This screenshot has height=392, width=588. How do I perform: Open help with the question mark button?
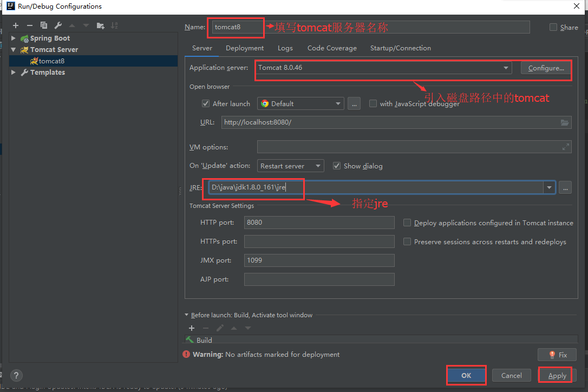[x=16, y=376]
